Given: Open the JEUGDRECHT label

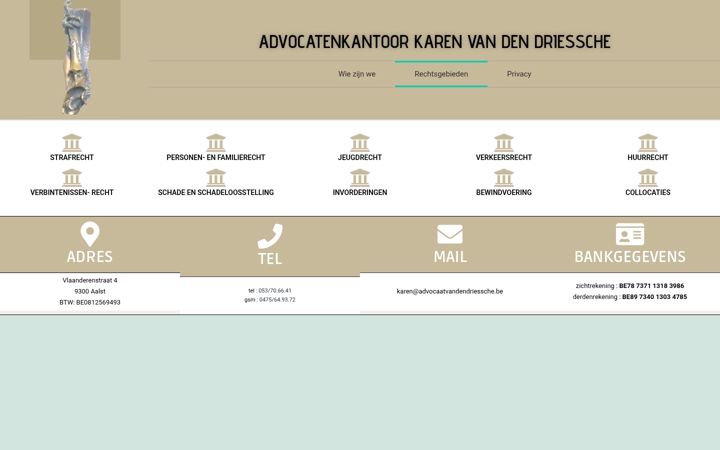Looking at the screenshot, I should (x=360, y=158).
